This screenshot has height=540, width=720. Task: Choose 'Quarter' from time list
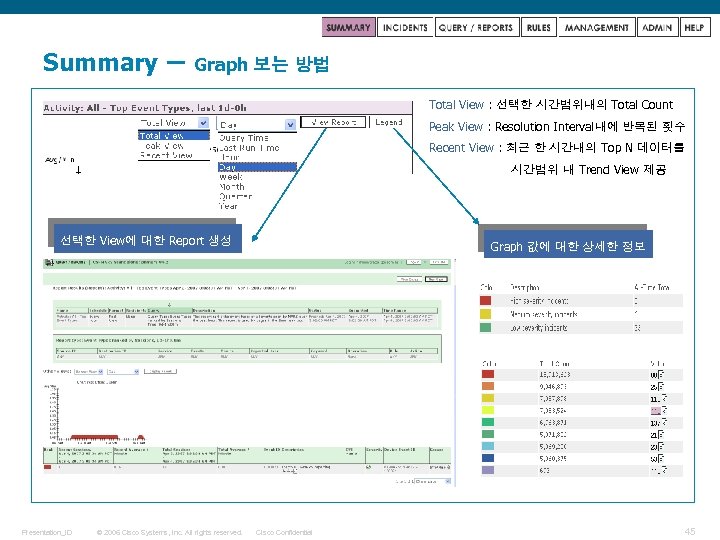point(257,197)
